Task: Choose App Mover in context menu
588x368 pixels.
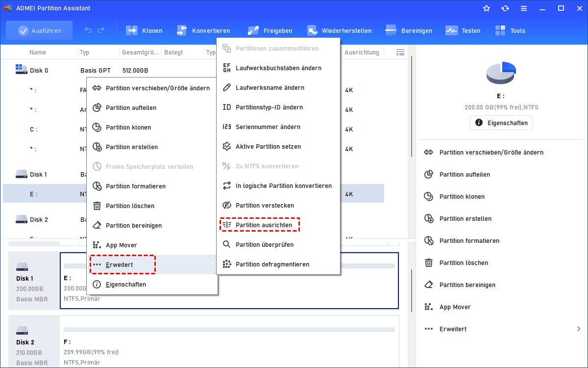Action: pos(152,245)
